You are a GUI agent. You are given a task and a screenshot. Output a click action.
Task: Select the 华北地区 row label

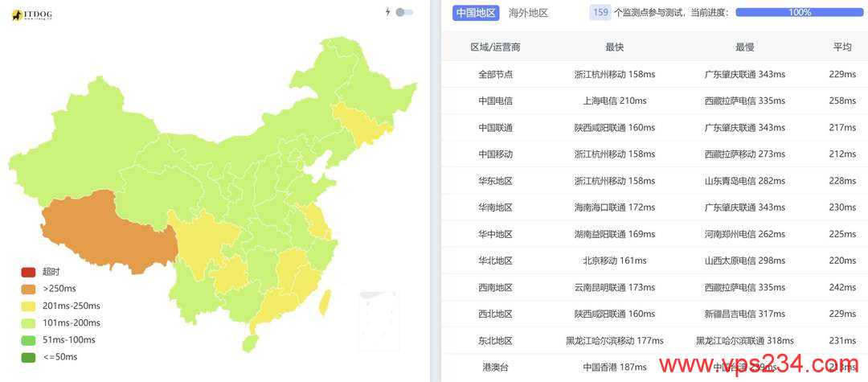(495, 261)
